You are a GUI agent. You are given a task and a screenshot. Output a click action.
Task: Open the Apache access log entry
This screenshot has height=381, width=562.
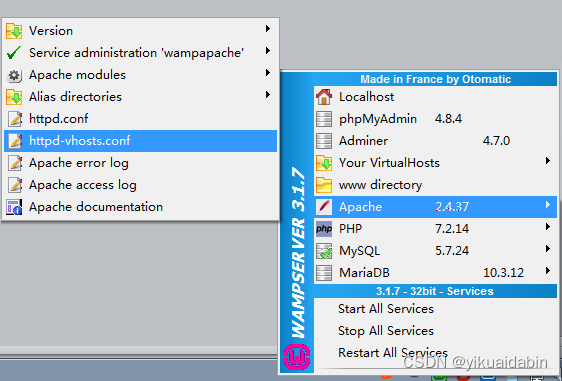(x=140, y=185)
